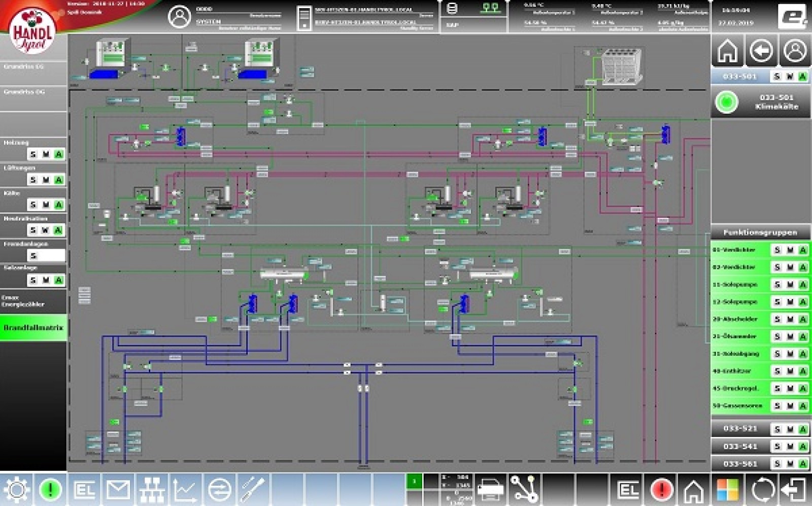This screenshot has width=812, height=506.
Task: Open Emax Energiezähler menu item
Action: click(33, 301)
